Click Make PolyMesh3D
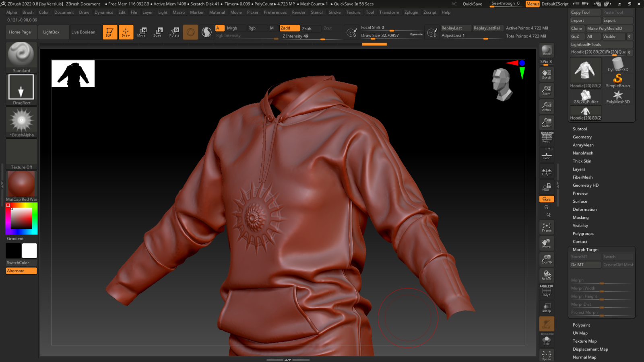Screen dimensions: 644x362 pos(609,28)
